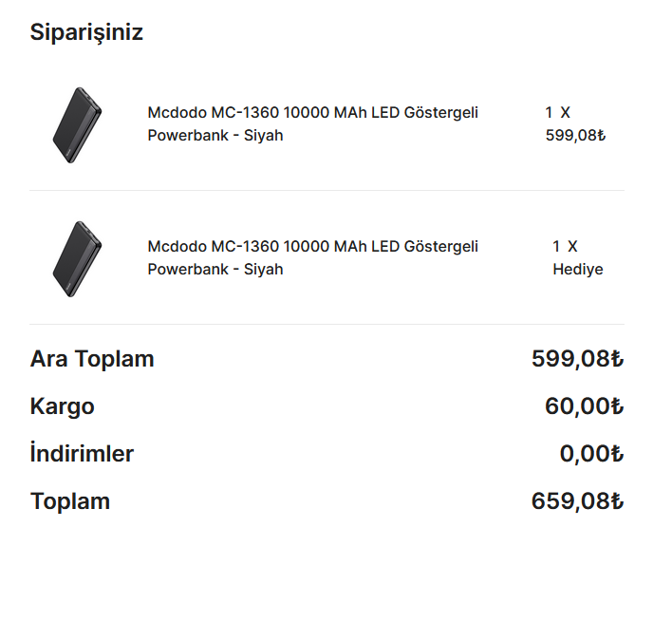Open the paid Mcdodo MC-1360 powerbank title

312,124
